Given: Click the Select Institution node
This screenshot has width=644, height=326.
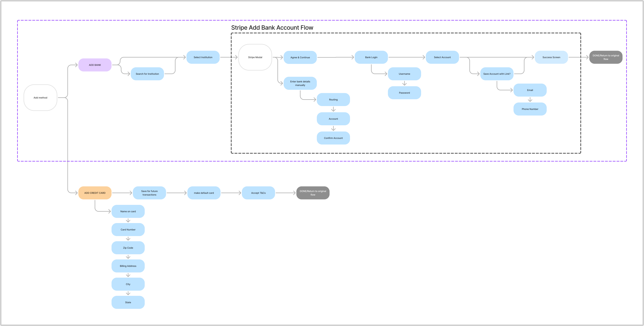Looking at the screenshot, I should [203, 57].
